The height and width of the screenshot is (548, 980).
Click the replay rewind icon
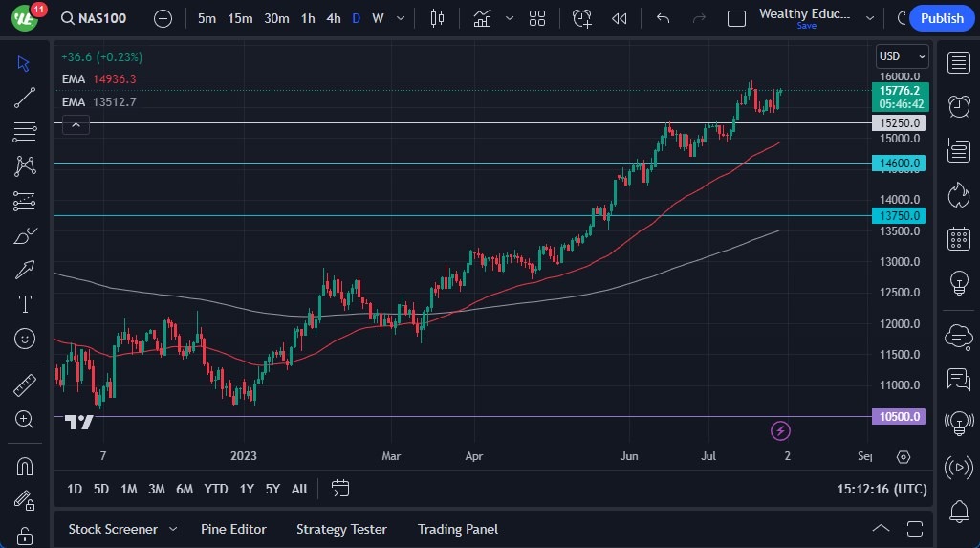pyautogui.click(x=620, y=18)
